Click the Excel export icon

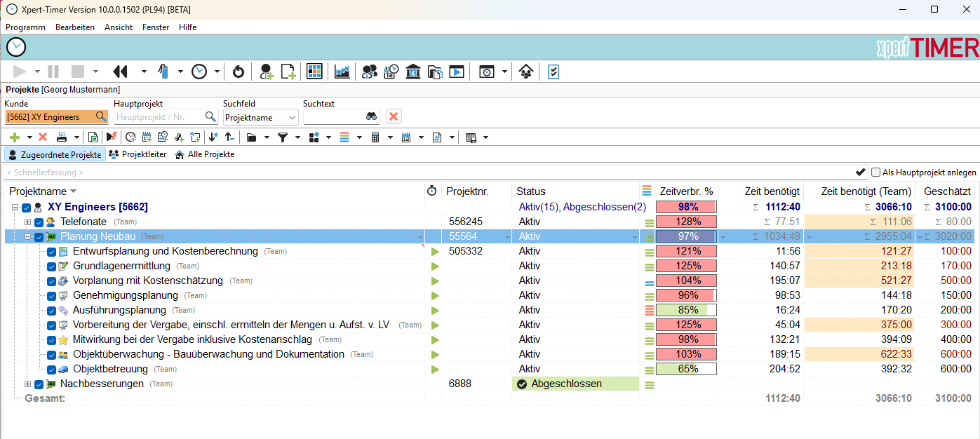[x=93, y=137]
